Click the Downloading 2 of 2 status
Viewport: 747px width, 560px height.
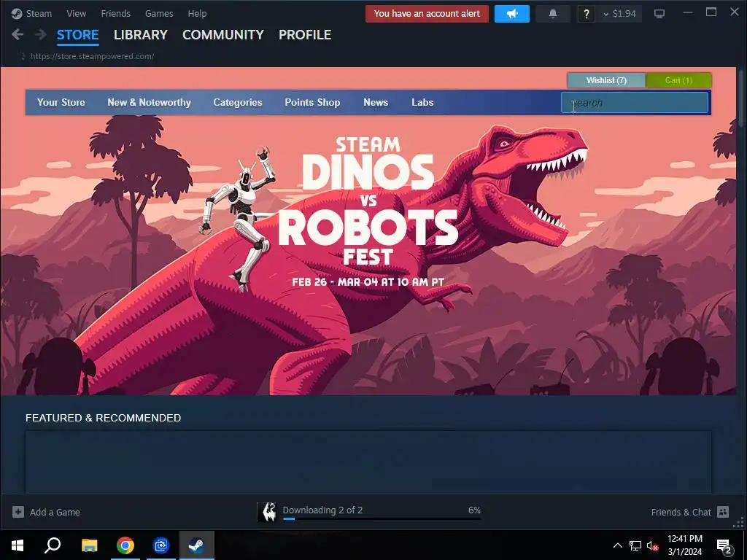(322, 510)
